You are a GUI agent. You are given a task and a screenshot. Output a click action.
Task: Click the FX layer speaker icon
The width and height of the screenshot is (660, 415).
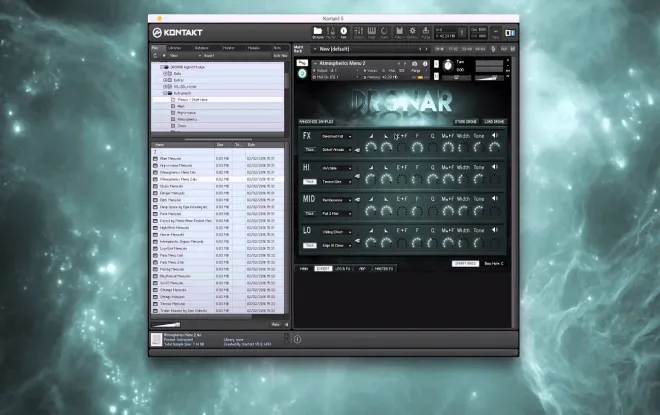tap(495, 136)
